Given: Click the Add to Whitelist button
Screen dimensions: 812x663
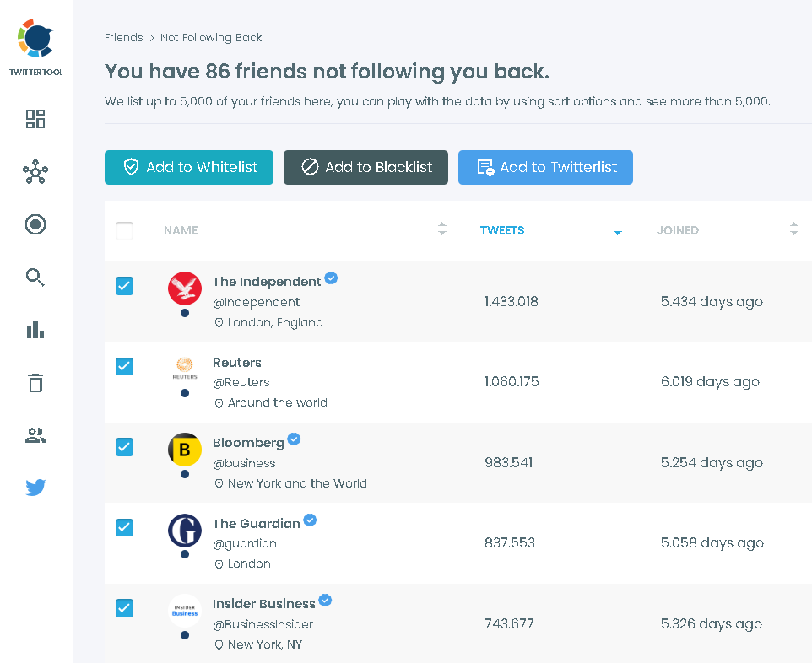Looking at the screenshot, I should (188, 167).
